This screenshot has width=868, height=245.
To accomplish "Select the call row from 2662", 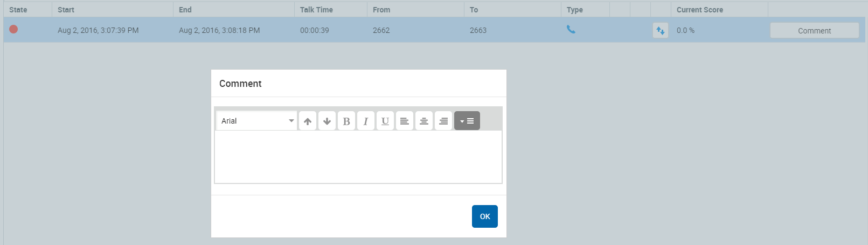I will pos(381,30).
